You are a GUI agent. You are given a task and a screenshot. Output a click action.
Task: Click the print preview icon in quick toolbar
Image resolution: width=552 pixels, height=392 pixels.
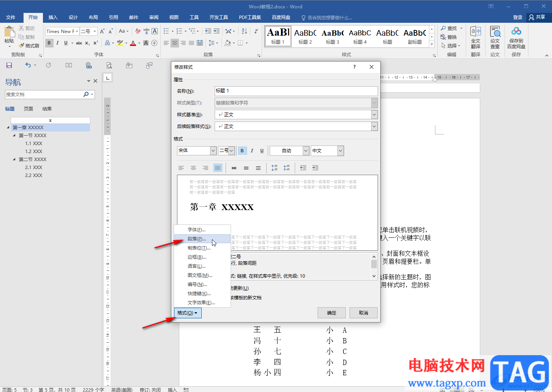tap(109, 65)
